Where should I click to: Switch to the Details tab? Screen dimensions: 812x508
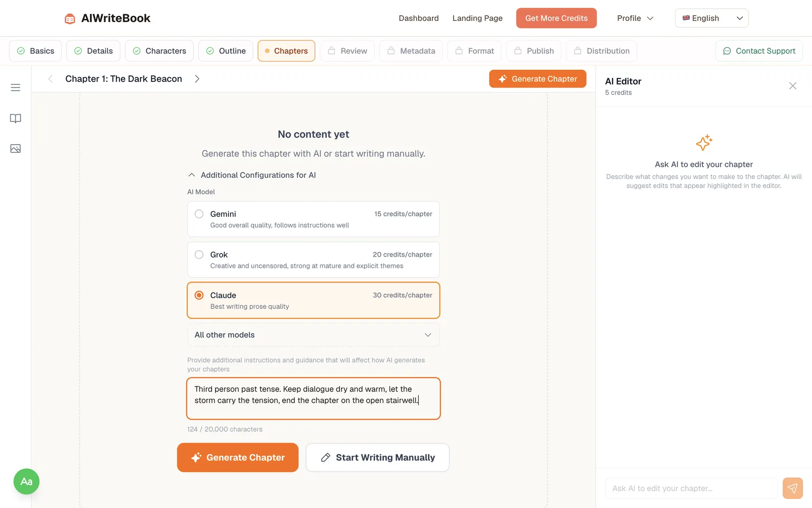pyautogui.click(x=93, y=51)
